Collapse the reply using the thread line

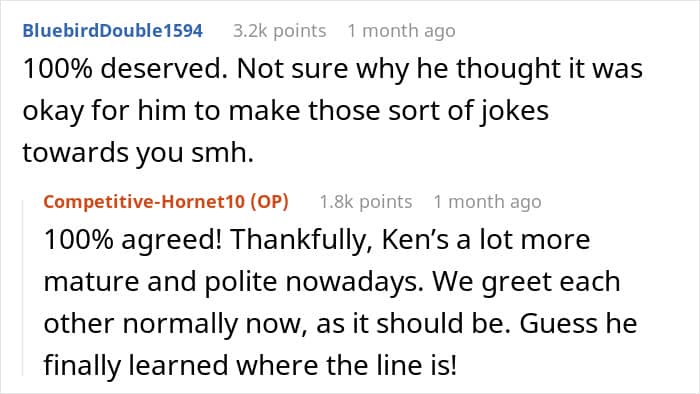click(x=23, y=288)
